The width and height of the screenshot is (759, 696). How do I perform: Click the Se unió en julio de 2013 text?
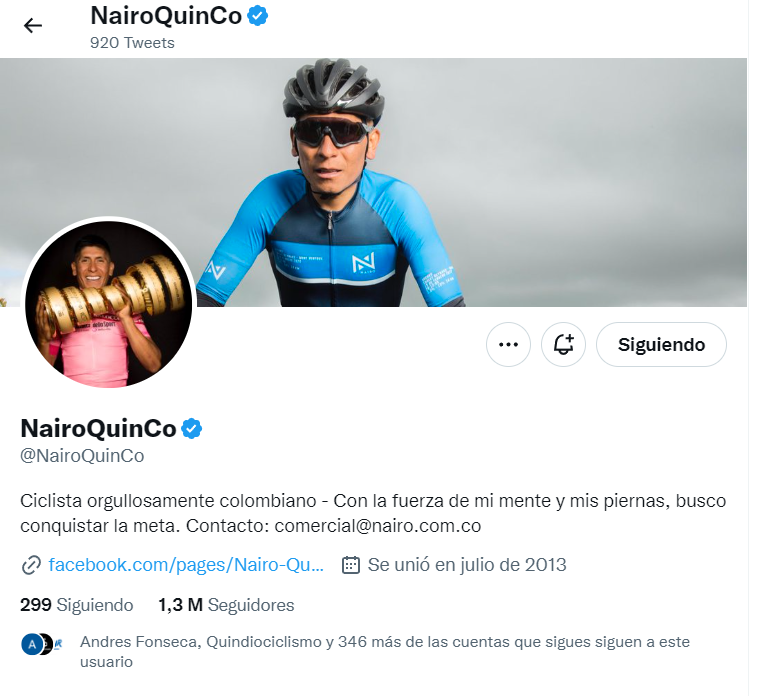(467, 565)
